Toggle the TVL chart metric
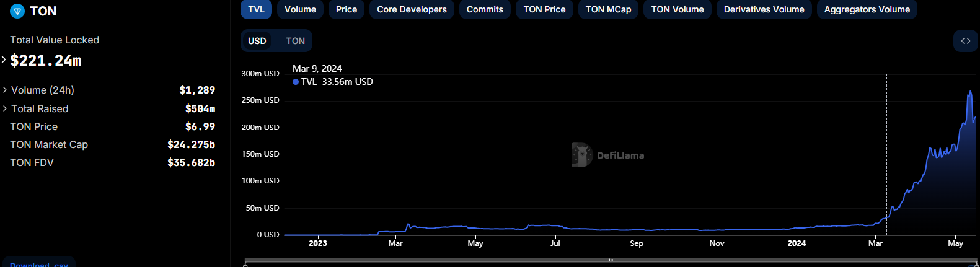 pyautogui.click(x=256, y=9)
